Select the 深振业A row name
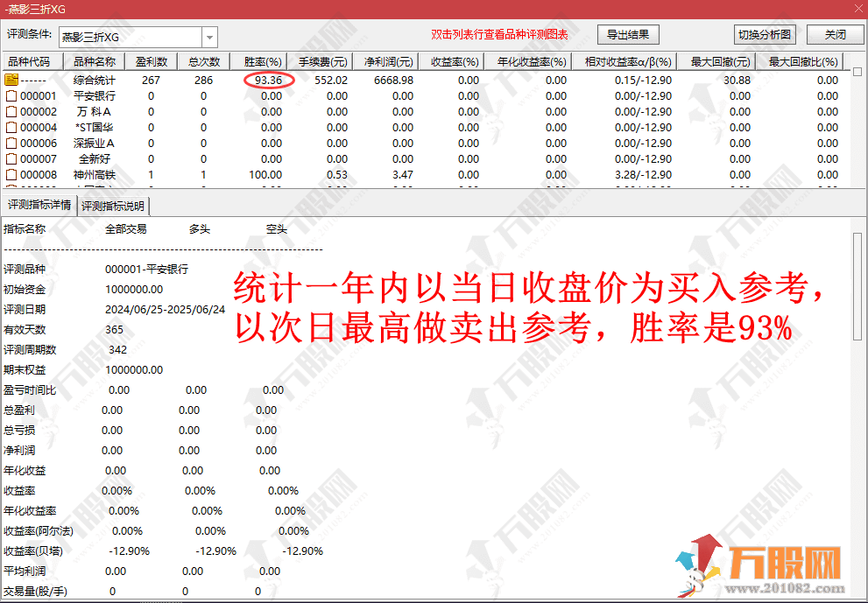This screenshot has width=868, height=603. pyautogui.click(x=94, y=144)
